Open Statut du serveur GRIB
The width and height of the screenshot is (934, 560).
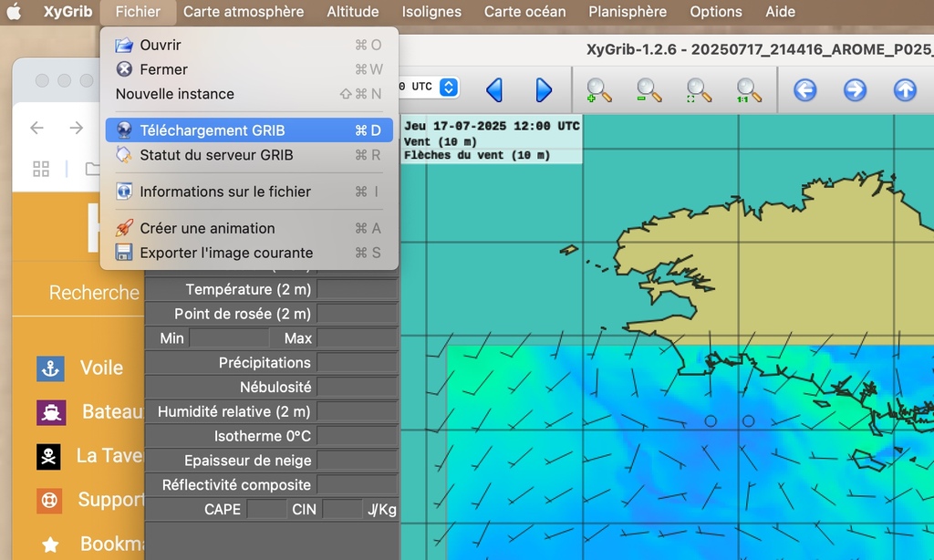coord(249,155)
